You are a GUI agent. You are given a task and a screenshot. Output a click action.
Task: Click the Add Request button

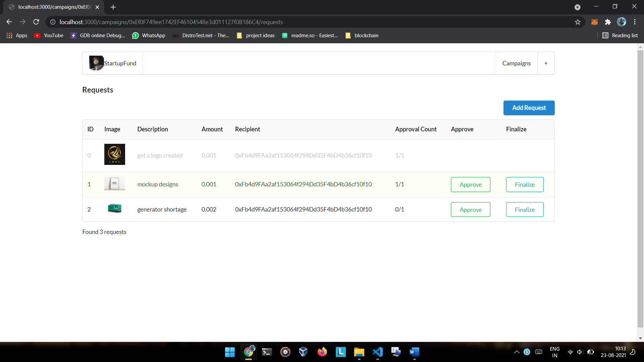[529, 108]
